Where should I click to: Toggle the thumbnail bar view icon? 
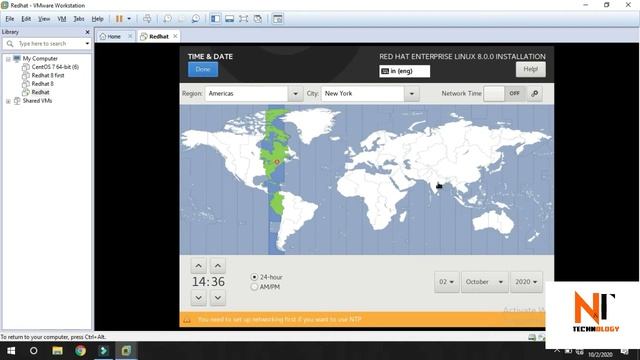(230, 19)
